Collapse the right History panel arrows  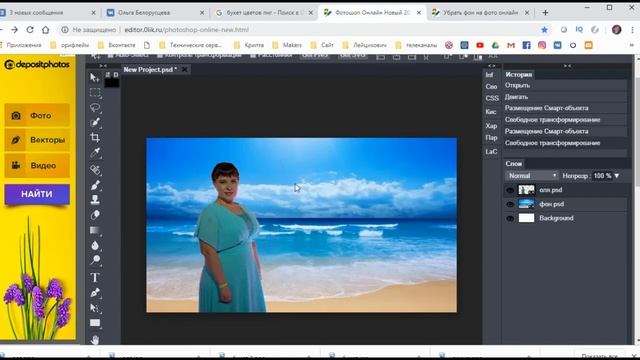[x=567, y=66]
